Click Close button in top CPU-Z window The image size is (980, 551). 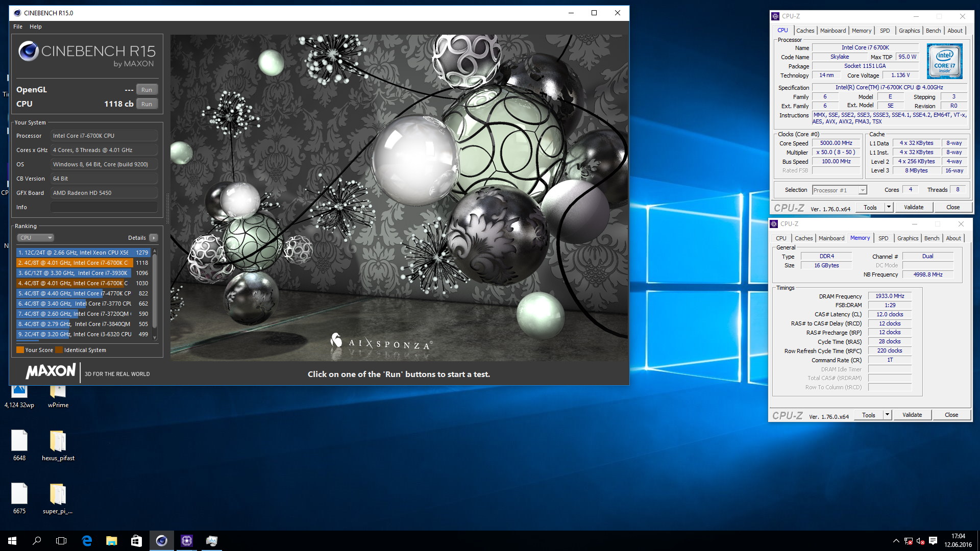coord(953,208)
